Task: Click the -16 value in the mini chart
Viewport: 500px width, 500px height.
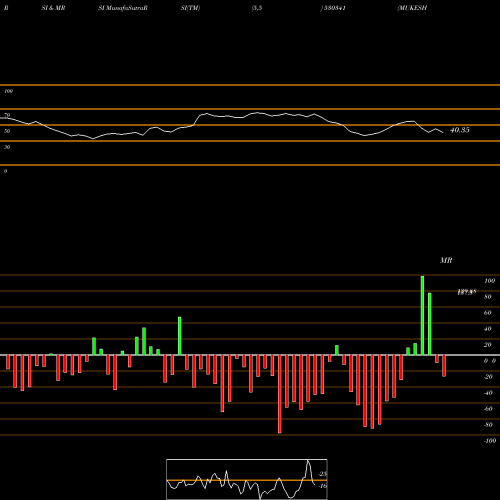Action: pos(323,486)
